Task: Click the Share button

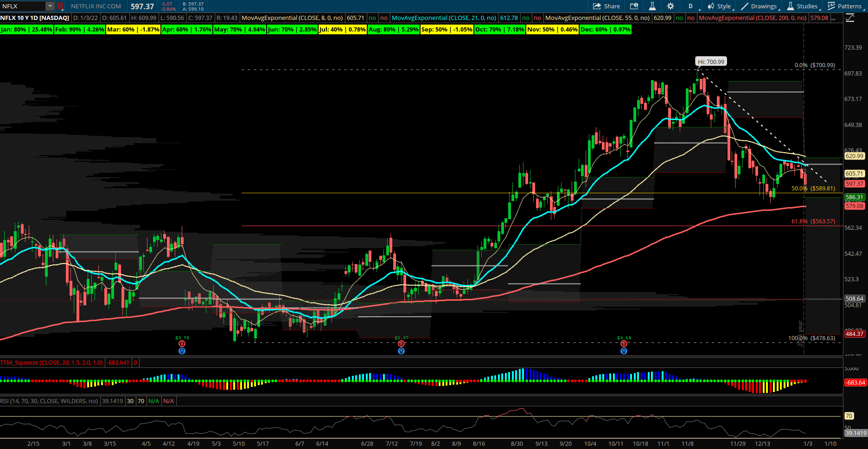Action: coord(606,6)
